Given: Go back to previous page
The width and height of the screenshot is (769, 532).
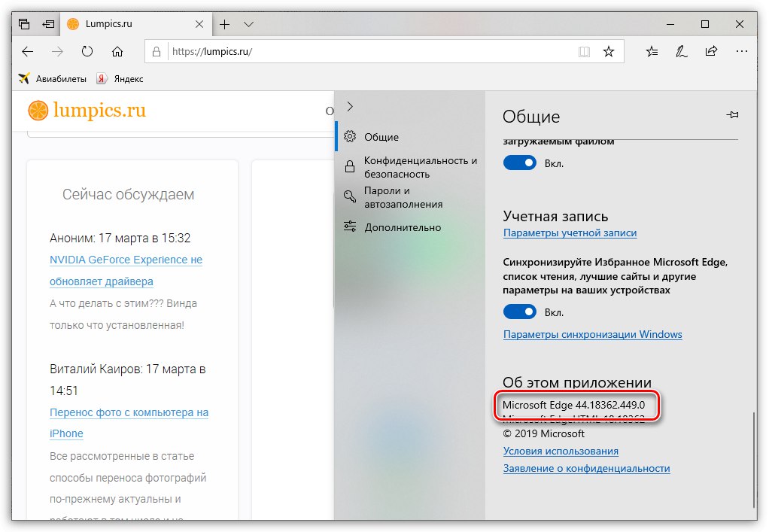Looking at the screenshot, I should [27, 51].
